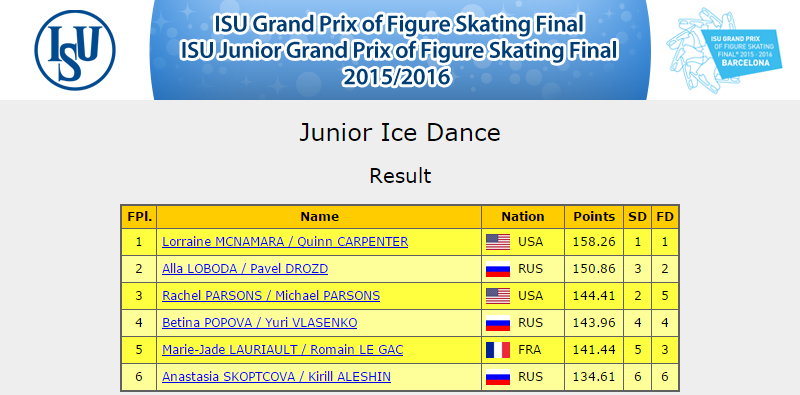
Task: Open Lorraine MCNAMARA / Quinn CARPENTER link
Action: (285, 241)
